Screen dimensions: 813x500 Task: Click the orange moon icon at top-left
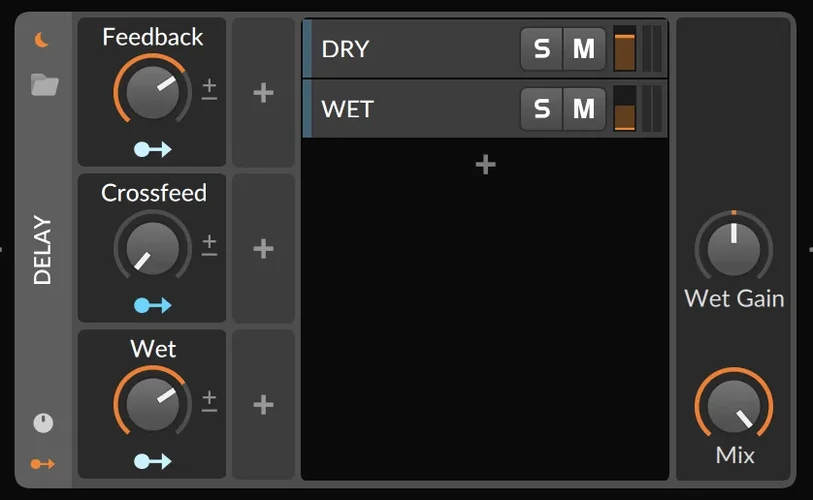[42, 40]
